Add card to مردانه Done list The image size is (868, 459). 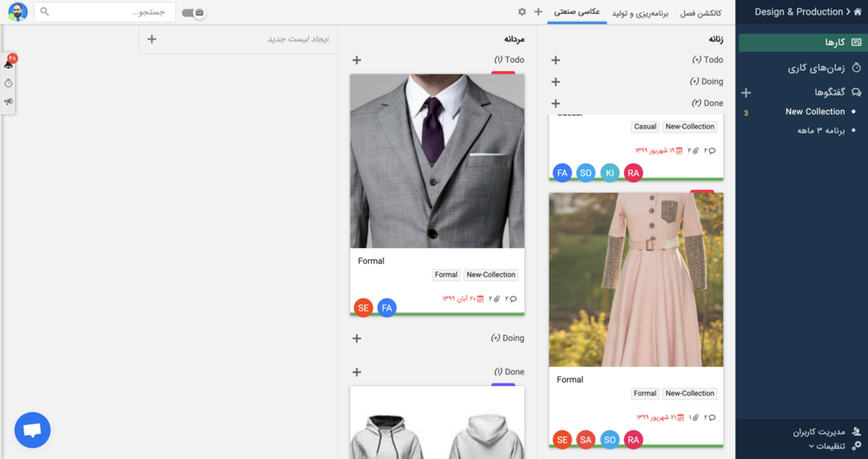[x=357, y=372]
